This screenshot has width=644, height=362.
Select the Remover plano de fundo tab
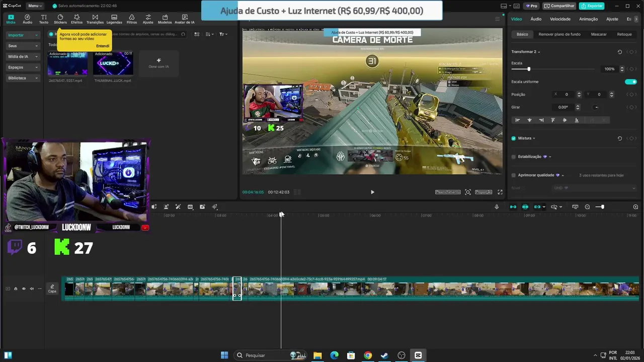pos(559,34)
